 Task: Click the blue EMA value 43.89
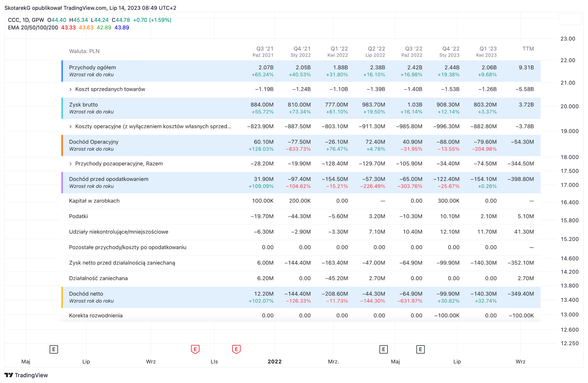(x=122, y=27)
